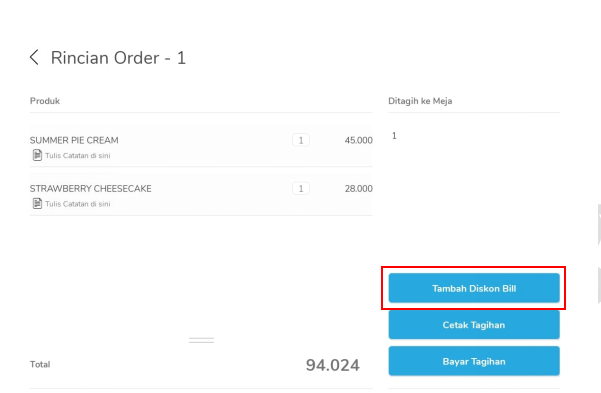The width and height of the screenshot is (601, 393).
Task: Print the bill using Cetak Tagihan
Action: tap(474, 325)
